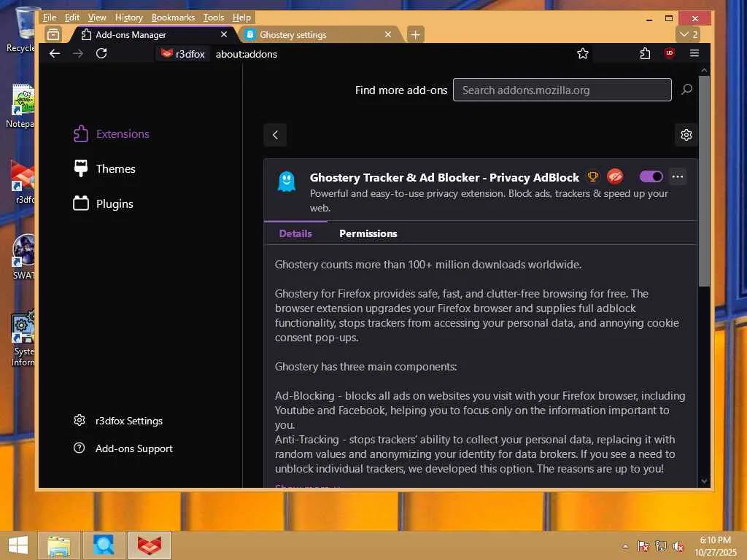Image resolution: width=747 pixels, height=560 pixels.
Task: Open the File menu
Action: (x=50, y=17)
